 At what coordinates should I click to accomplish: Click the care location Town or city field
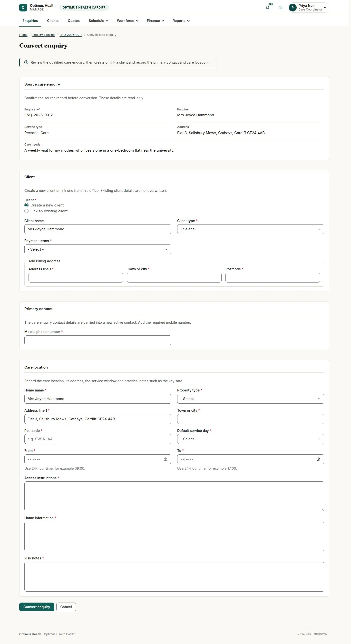click(251, 419)
